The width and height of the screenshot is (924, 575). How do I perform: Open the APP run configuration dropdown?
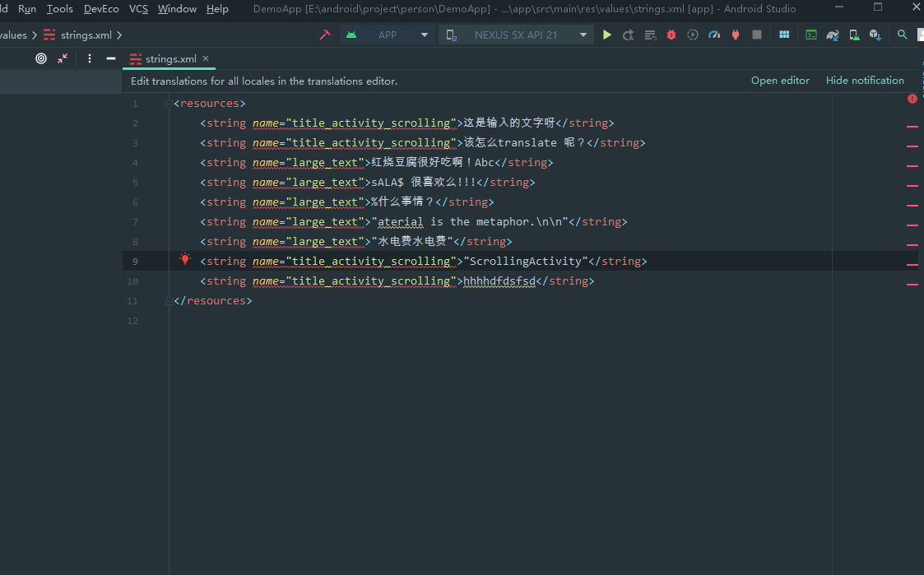388,35
